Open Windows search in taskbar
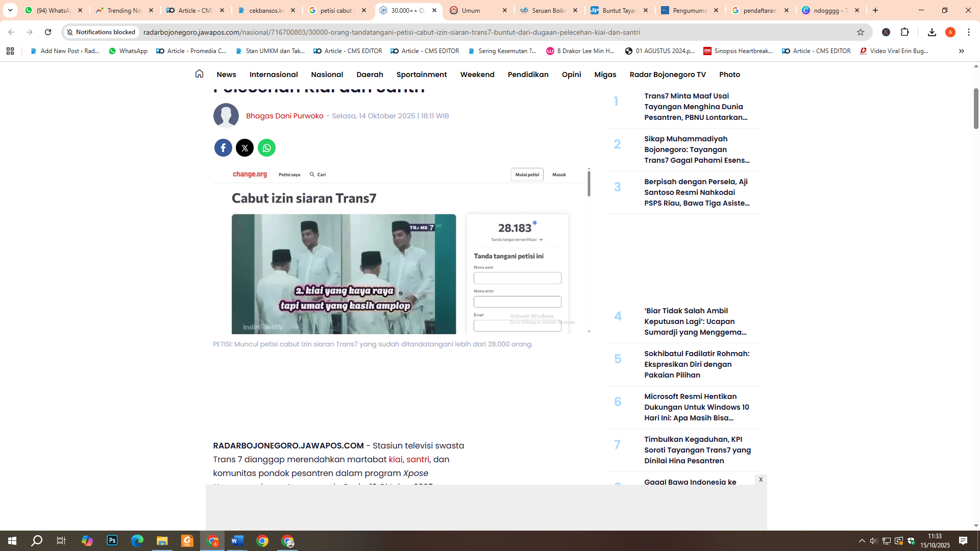The image size is (980, 551). pos(37,541)
